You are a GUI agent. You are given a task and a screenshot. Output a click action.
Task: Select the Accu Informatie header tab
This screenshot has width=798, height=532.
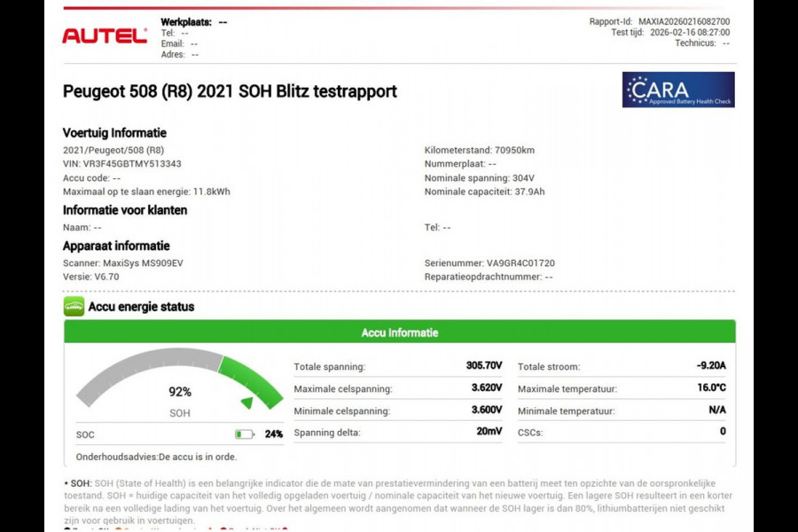(398, 332)
